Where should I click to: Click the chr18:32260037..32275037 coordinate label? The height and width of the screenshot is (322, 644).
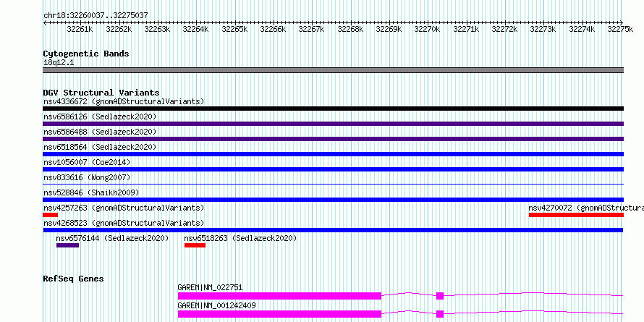pyautogui.click(x=96, y=15)
